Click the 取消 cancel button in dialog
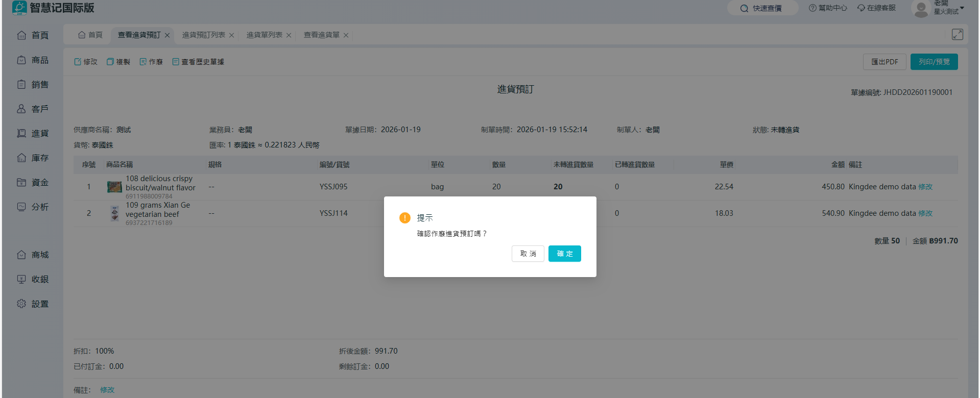This screenshot has width=980, height=398. [x=528, y=254]
